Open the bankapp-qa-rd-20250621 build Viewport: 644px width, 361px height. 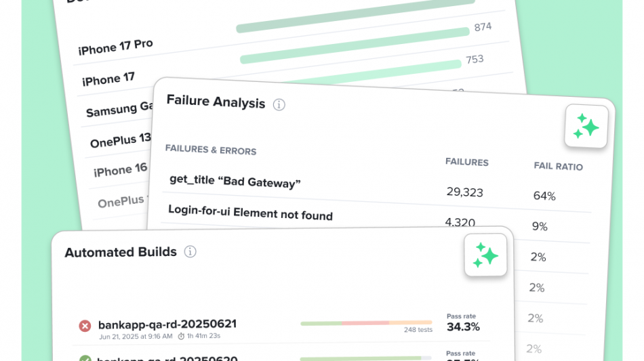click(167, 324)
